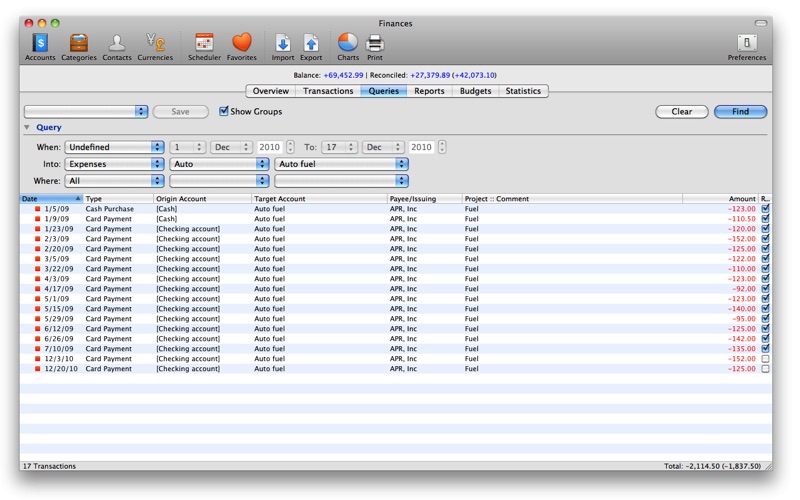
Task: Click the From year 2010 stepper arrows
Action: (x=290, y=147)
